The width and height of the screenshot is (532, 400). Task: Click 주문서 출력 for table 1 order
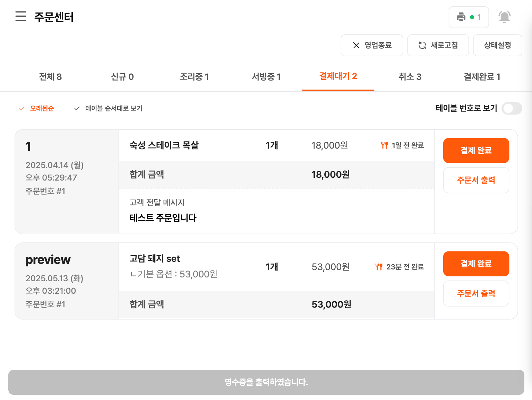point(476,180)
